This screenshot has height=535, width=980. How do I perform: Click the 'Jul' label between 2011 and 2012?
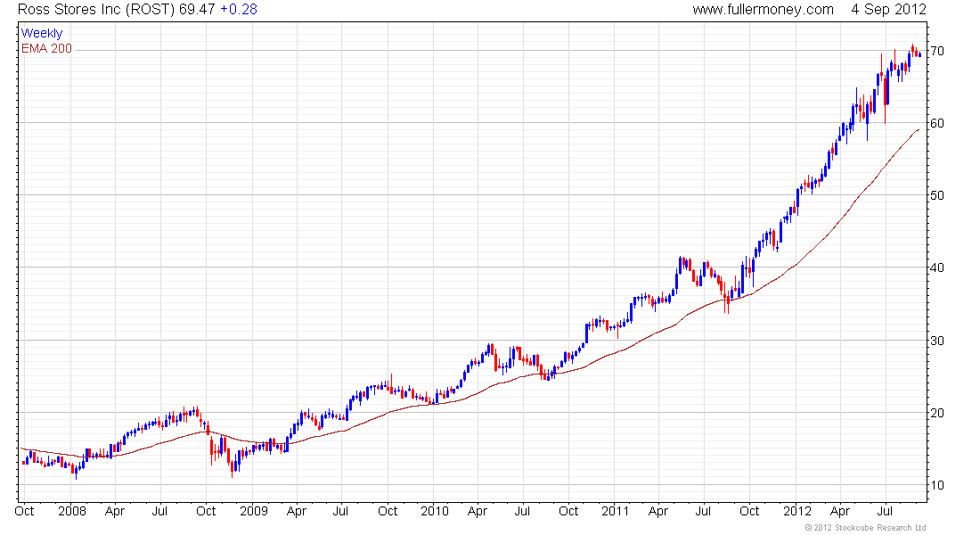703,511
